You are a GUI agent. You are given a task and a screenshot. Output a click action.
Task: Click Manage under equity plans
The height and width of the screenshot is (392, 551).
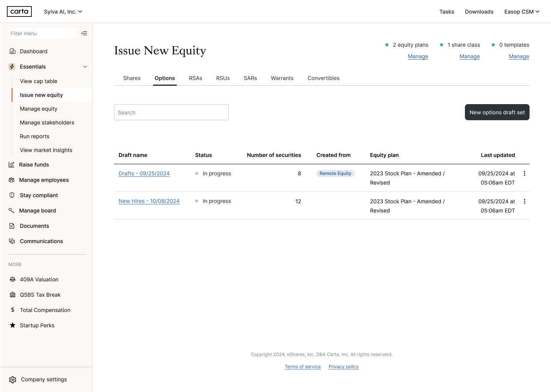pyautogui.click(x=418, y=56)
